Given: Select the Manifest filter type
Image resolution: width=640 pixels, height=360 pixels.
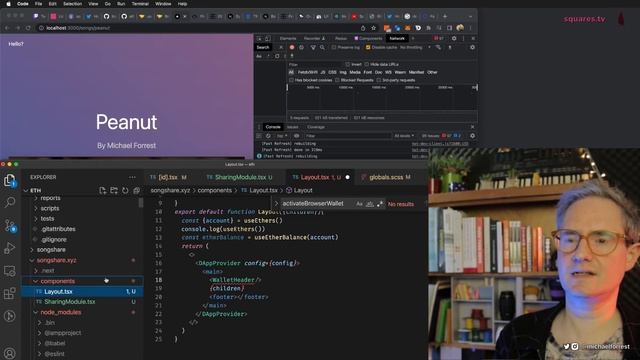Looking at the screenshot, I should [x=416, y=72].
